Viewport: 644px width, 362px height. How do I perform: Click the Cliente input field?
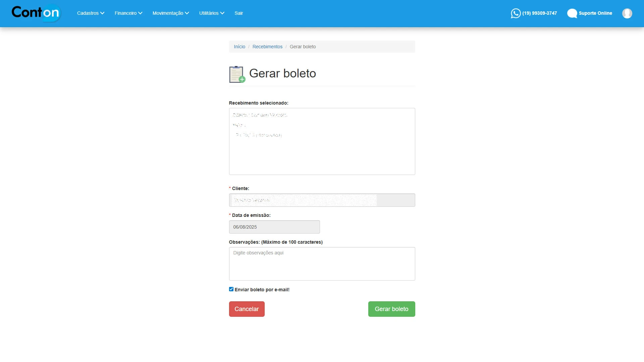pos(322,200)
